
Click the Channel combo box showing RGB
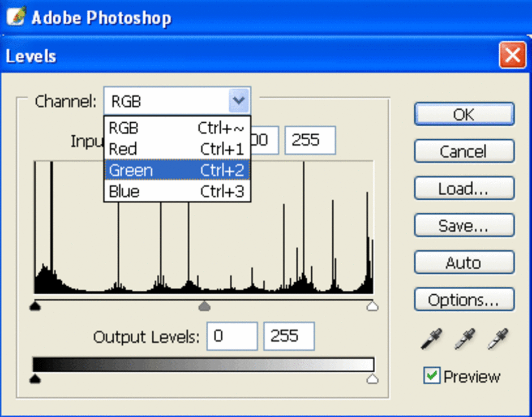coord(177,101)
